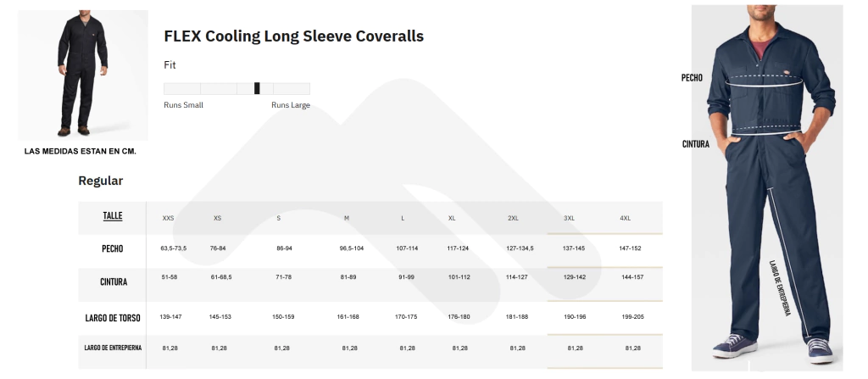The height and width of the screenshot is (379, 868).
Task: Select the 4XL size column header
Action: coord(625,218)
